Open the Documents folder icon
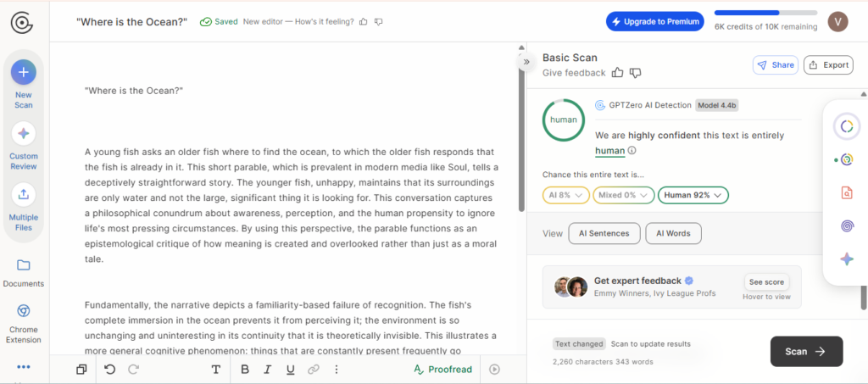Image resolution: width=868 pixels, height=384 pixels. (23, 265)
